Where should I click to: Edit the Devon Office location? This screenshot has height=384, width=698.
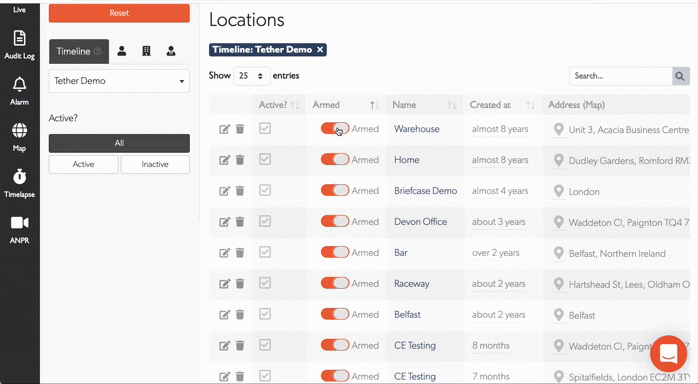(x=224, y=222)
